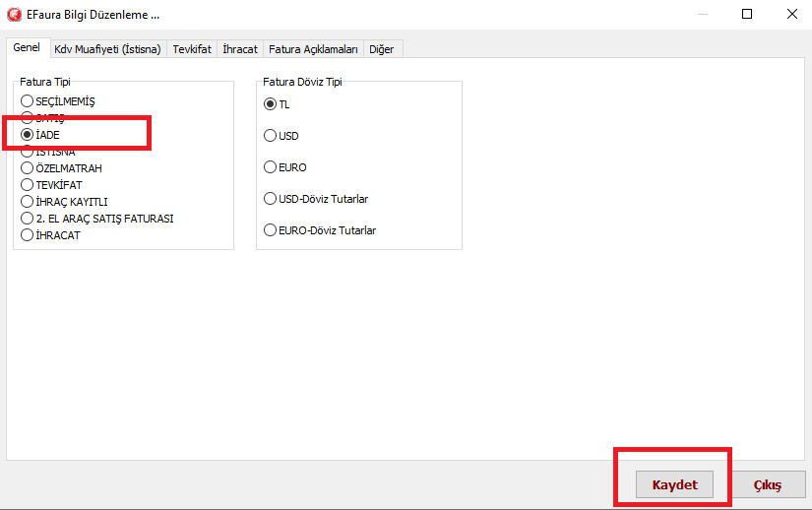Choose TEVKİFAT invoice type

pos(28,185)
